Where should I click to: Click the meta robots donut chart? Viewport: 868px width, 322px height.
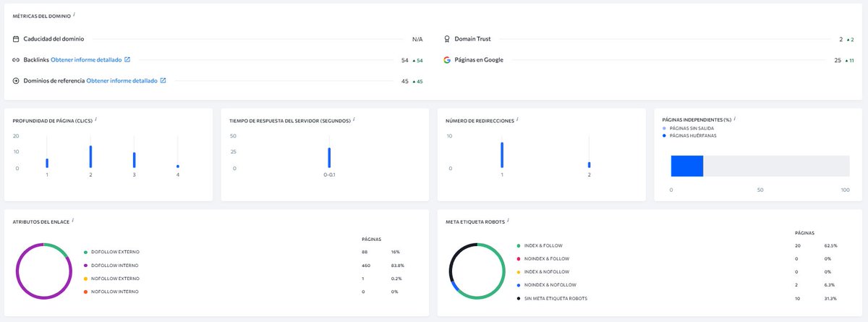[477, 271]
